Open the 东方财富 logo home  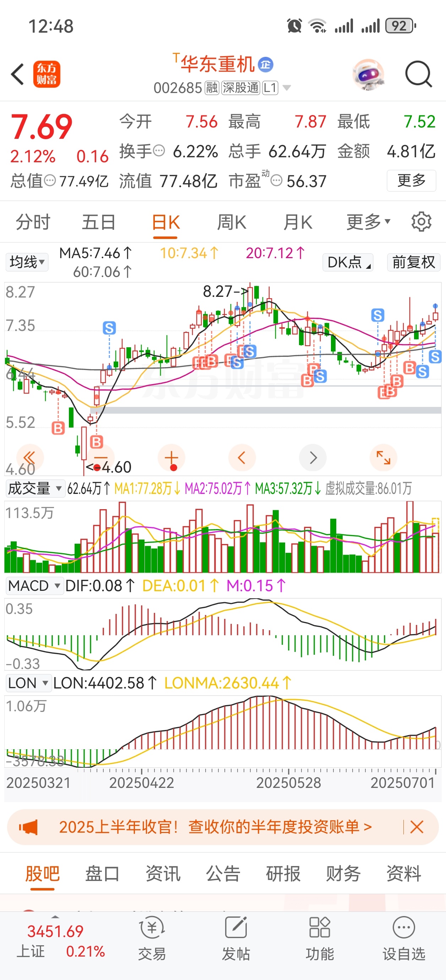click(x=47, y=74)
